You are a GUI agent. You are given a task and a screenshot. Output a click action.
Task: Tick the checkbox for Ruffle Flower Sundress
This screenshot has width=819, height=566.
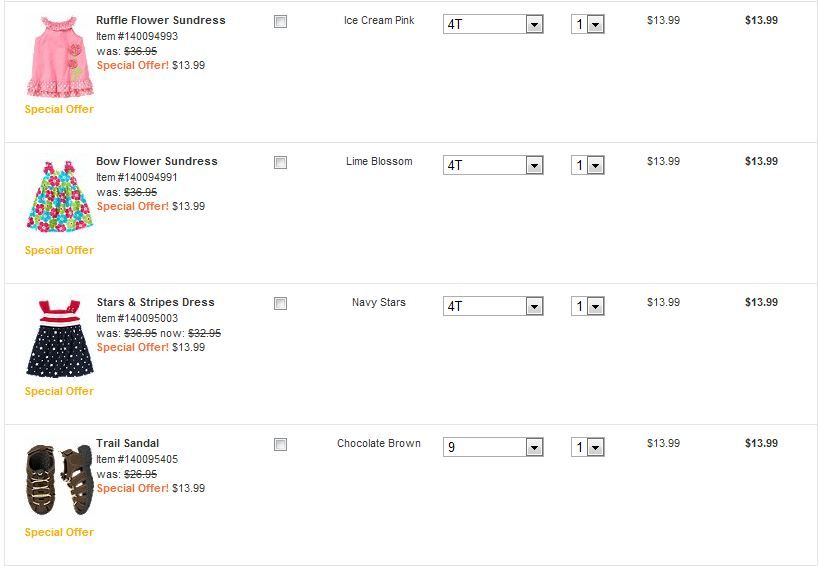(x=280, y=21)
